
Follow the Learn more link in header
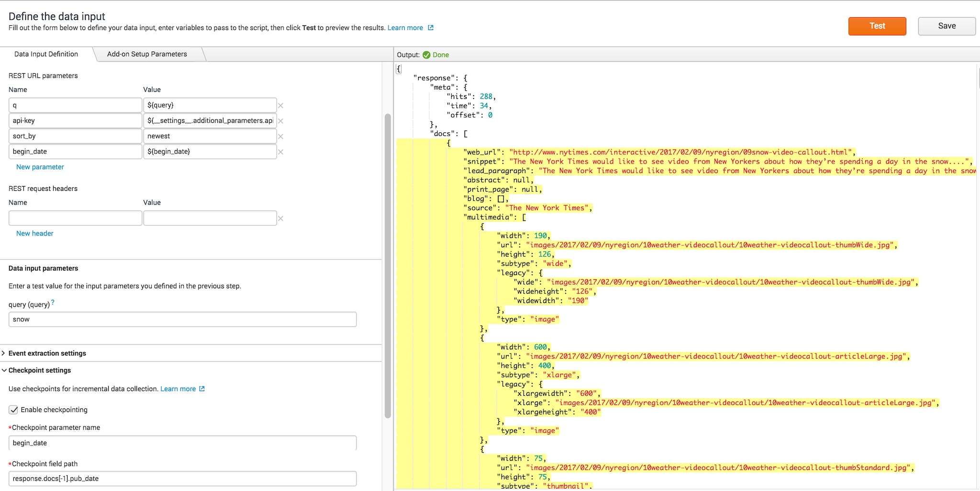[x=405, y=28]
